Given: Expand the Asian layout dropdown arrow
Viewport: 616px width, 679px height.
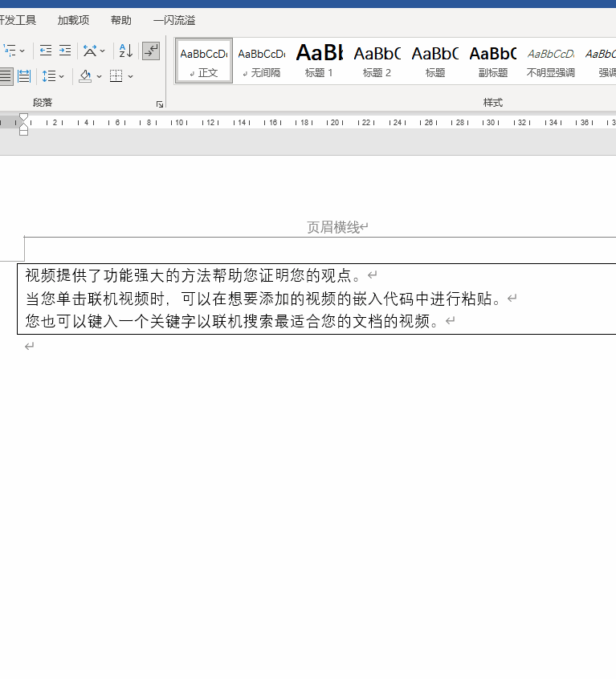Looking at the screenshot, I should (102, 51).
